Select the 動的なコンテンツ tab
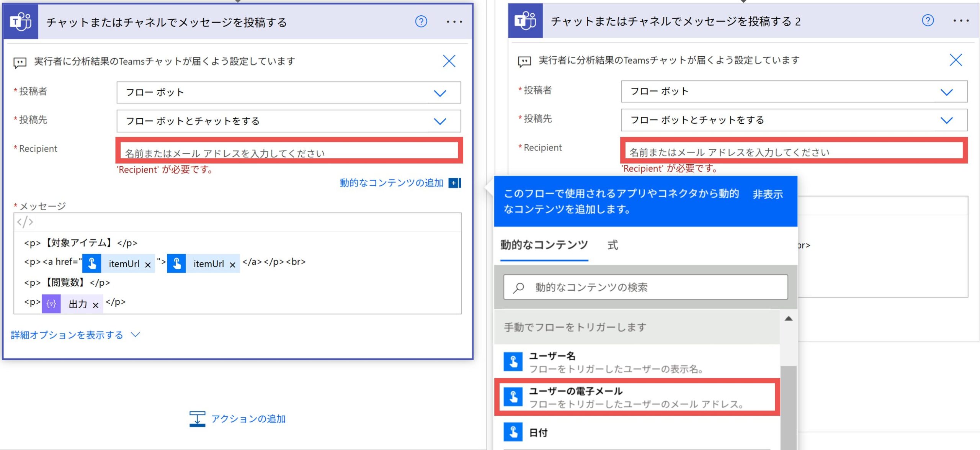980x450 pixels. pos(544,245)
